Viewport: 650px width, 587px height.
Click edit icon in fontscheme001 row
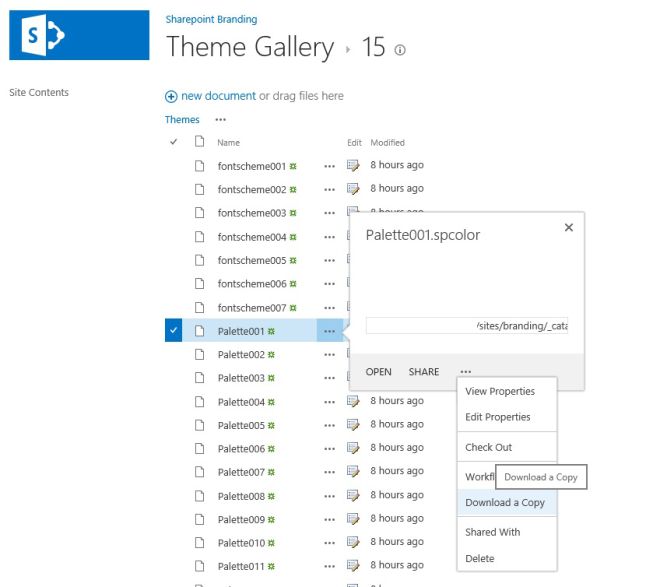coord(353,165)
